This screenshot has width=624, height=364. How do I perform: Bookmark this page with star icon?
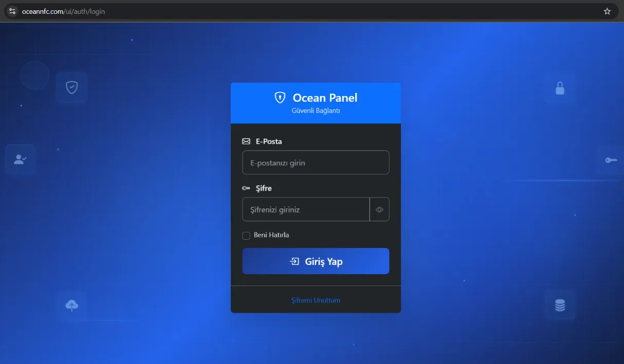pyautogui.click(x=607, y=11)
